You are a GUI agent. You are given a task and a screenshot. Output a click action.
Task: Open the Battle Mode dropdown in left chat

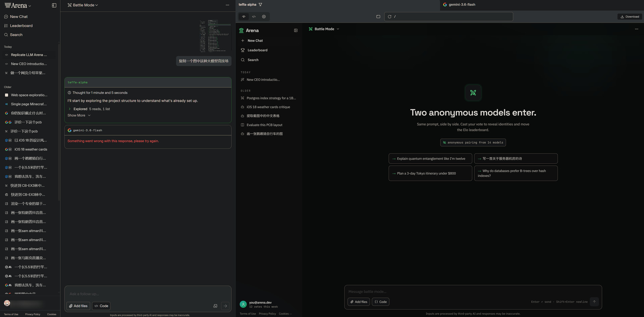pyautogui.click(x=83, y=5)
